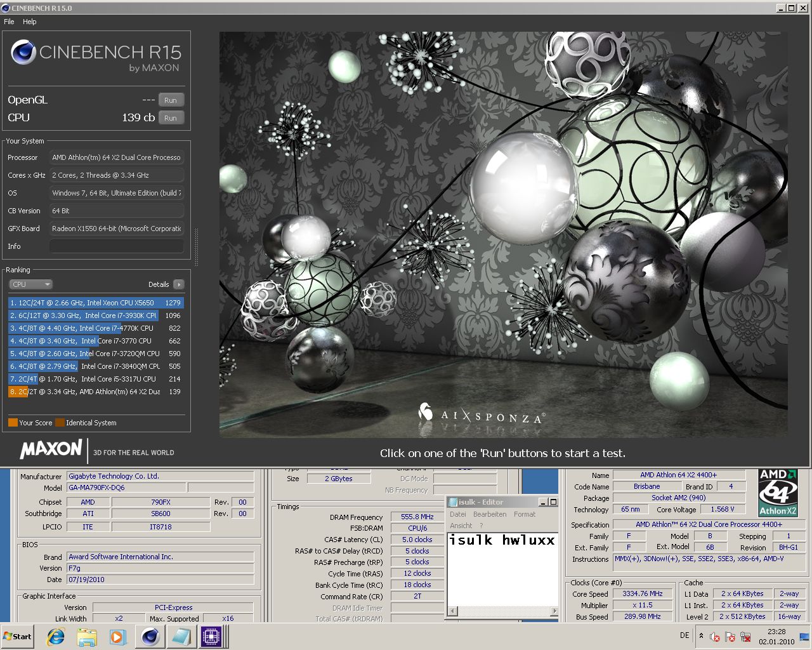The image size is (812, 650).
Task: Select ranking entry Intel Xeon CPU X5650
Action: [96, 303]
